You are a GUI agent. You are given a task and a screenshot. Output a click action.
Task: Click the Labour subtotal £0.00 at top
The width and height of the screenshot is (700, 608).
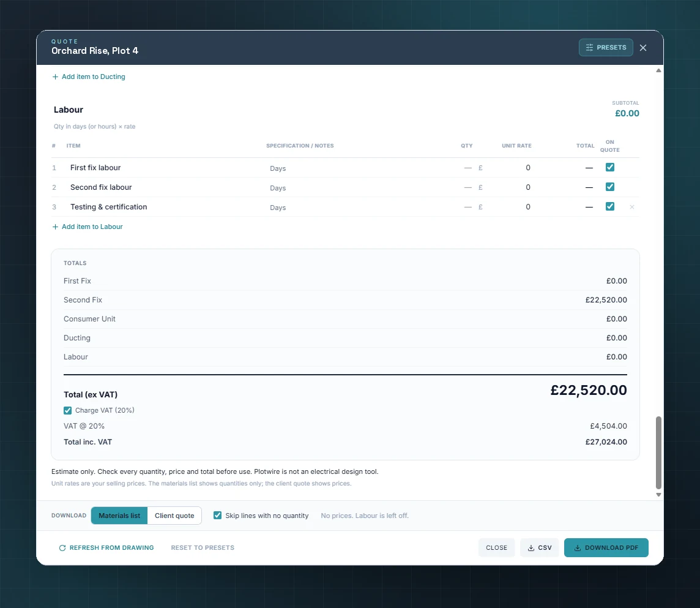pyautogui.click(x=627, y=113)
